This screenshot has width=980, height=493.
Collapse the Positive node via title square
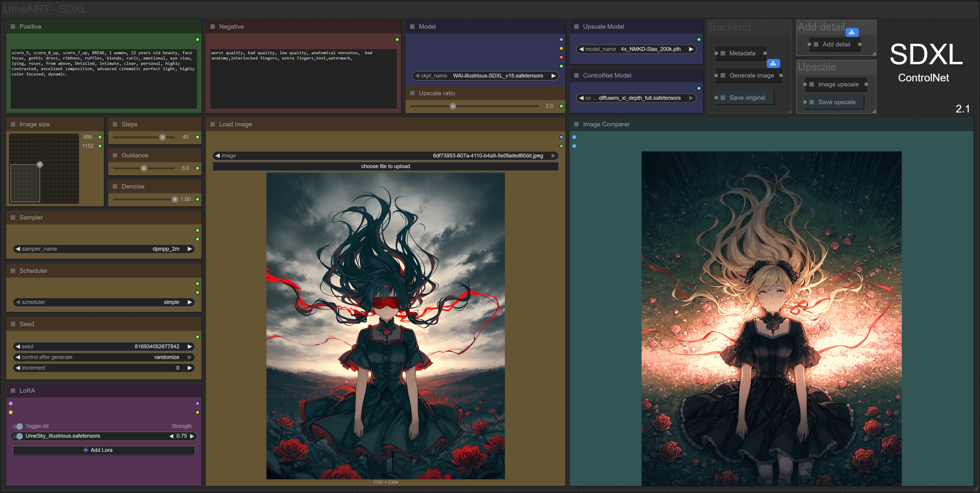(x=13, y=27)
